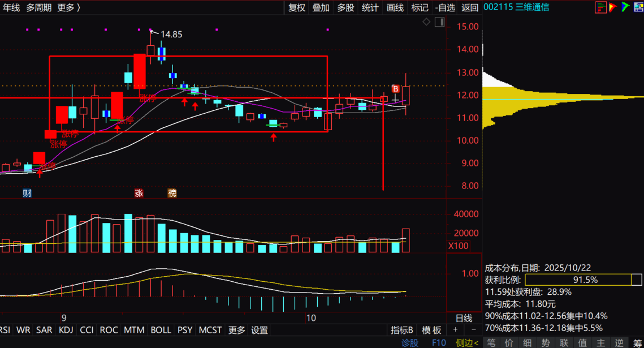Click month 9 on the time axis
This screenshot has width=644, height=348.
click(64, 318)
